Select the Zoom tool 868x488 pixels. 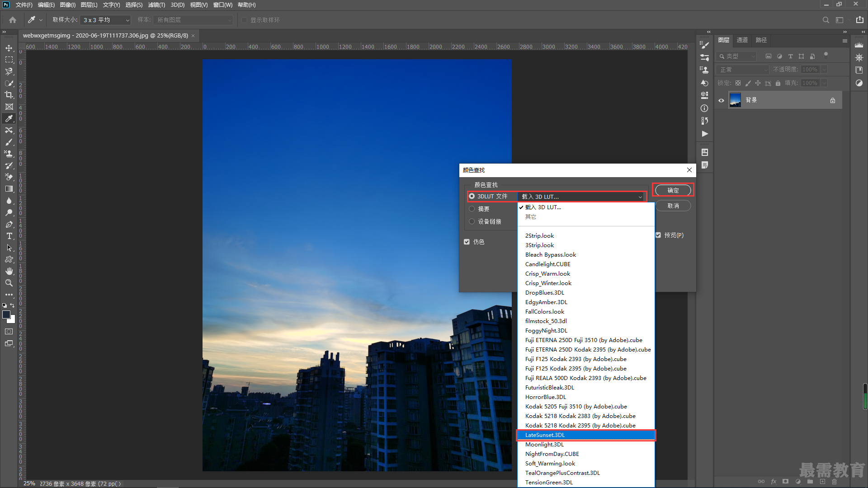(x=9, y=283)
